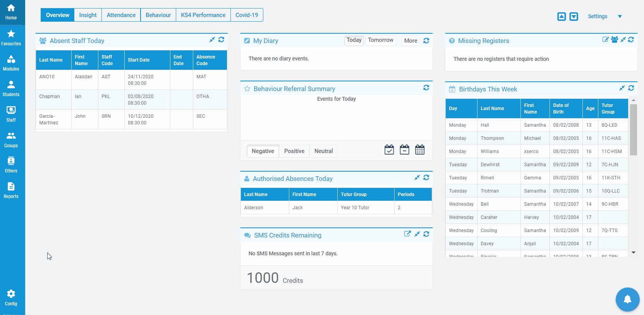Select the full calendar grid icon

tap(420, 150)
